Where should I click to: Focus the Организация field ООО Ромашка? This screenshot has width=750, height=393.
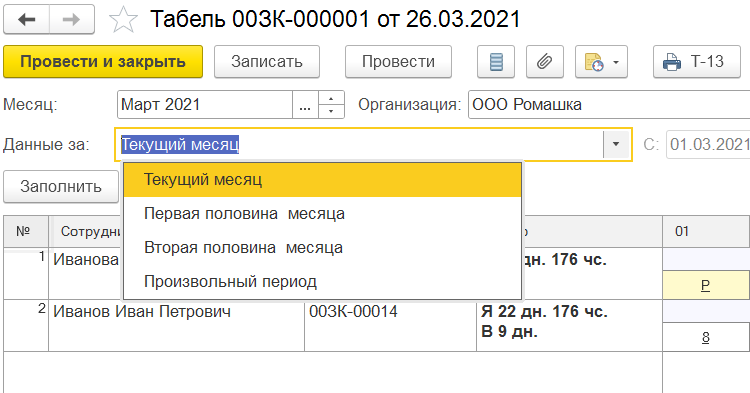[x=609, y=104]
